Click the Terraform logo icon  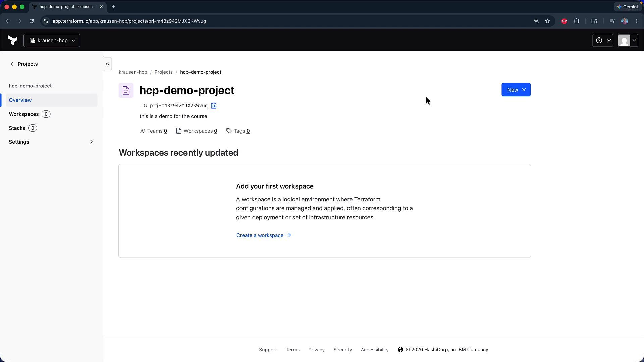point(12,40)
